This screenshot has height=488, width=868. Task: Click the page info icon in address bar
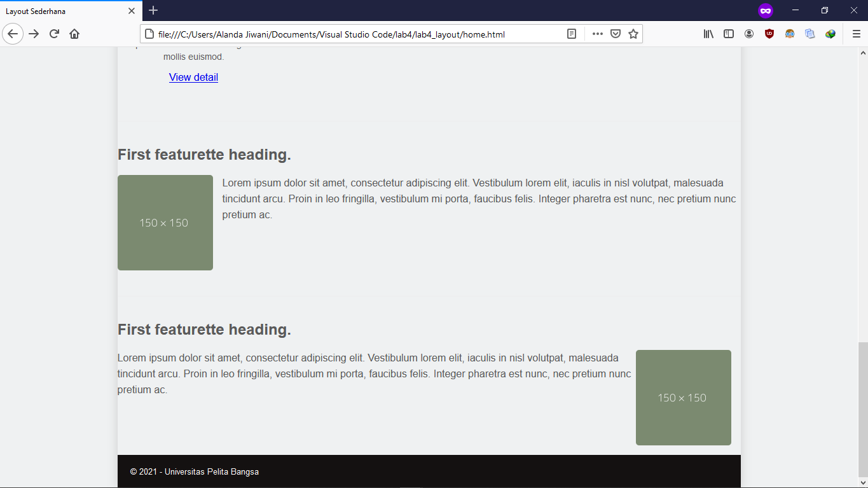point(149,34)
